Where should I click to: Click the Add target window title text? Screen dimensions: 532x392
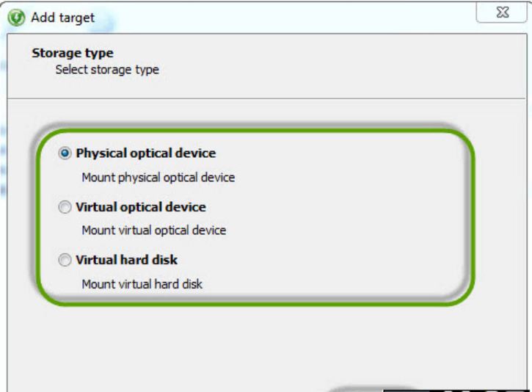click(63, 18)
